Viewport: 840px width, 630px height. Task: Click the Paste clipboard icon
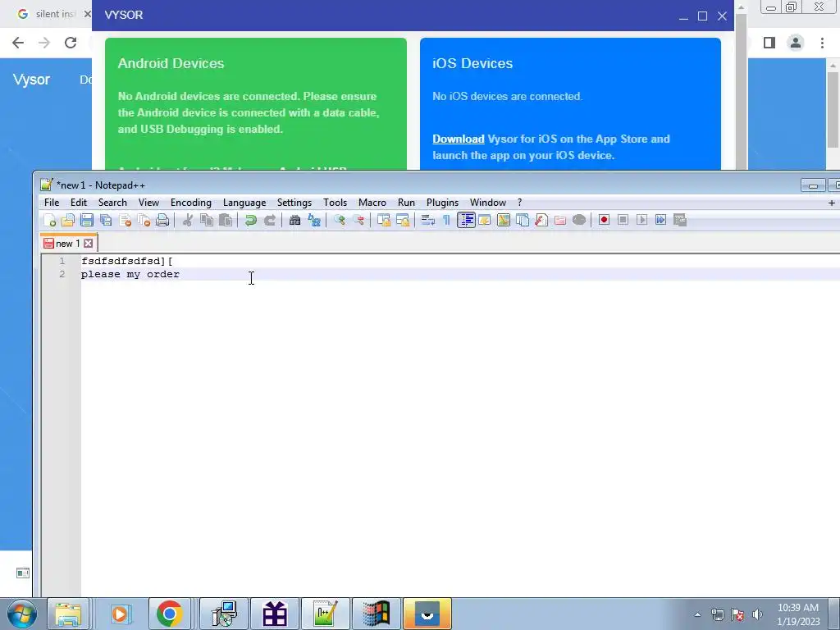(226, 220)
